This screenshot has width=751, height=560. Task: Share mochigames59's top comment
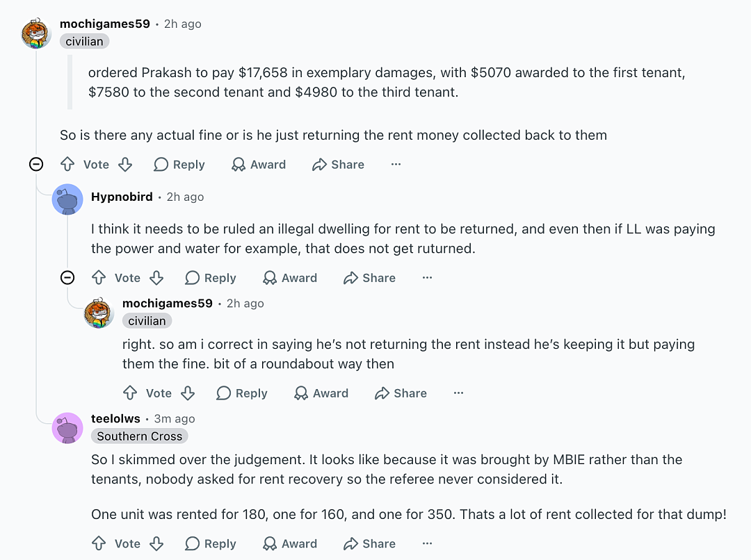pos(338,164)
